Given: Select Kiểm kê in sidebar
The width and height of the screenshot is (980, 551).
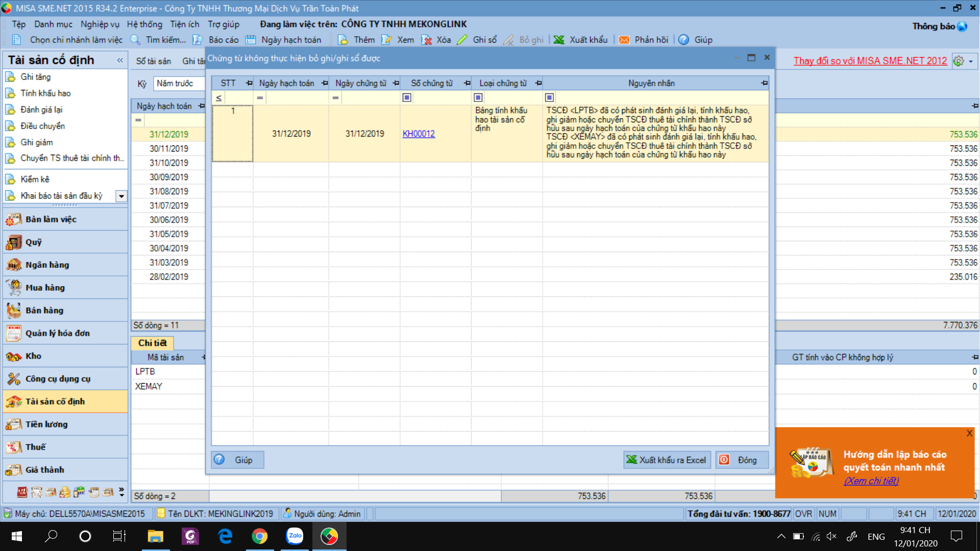Looking at the screenshot, I should [x=35, y=180].
